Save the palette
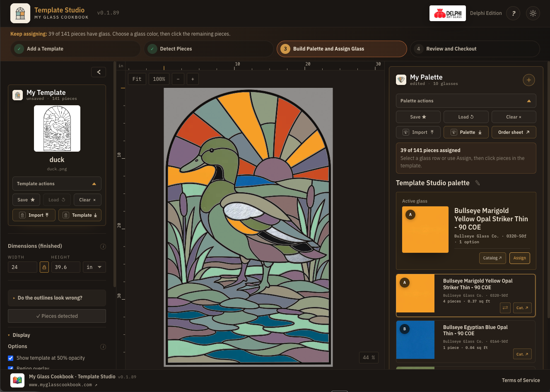This screenshot has width=550, height=392. (418, 117)
